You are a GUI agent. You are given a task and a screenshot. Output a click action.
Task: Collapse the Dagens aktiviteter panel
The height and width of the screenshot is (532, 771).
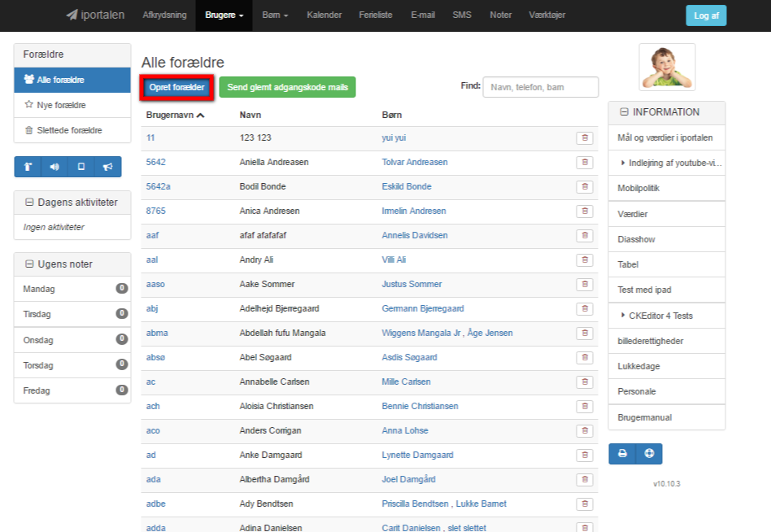click(29, 202)
